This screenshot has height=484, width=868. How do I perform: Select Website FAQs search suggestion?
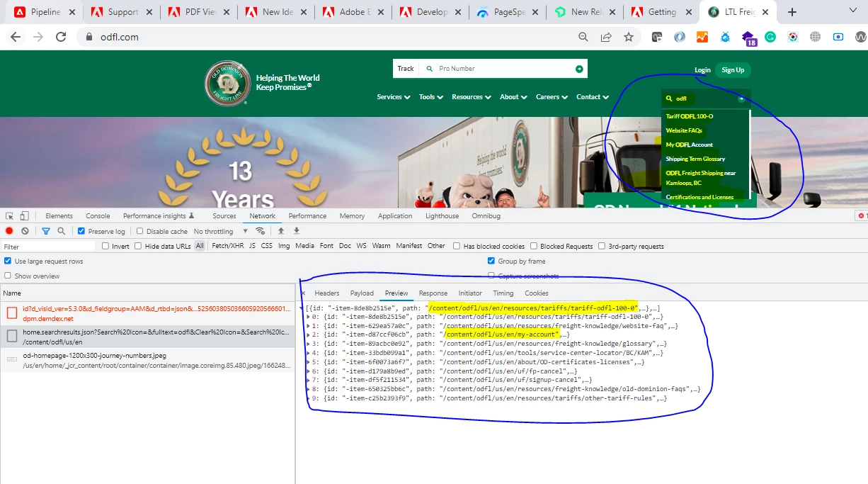[684, 130]
